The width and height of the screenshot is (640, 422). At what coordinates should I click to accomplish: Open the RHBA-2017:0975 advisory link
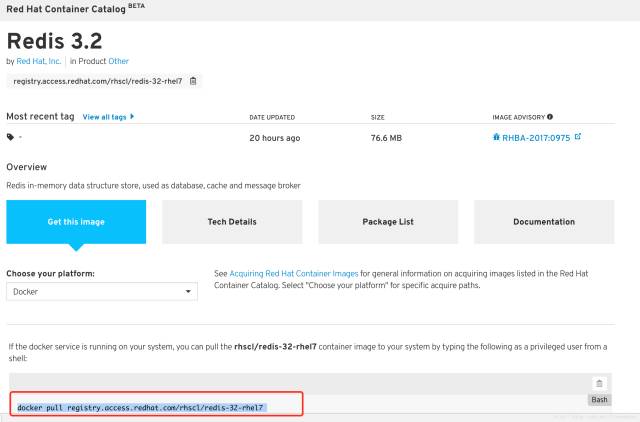click(536, 138)
